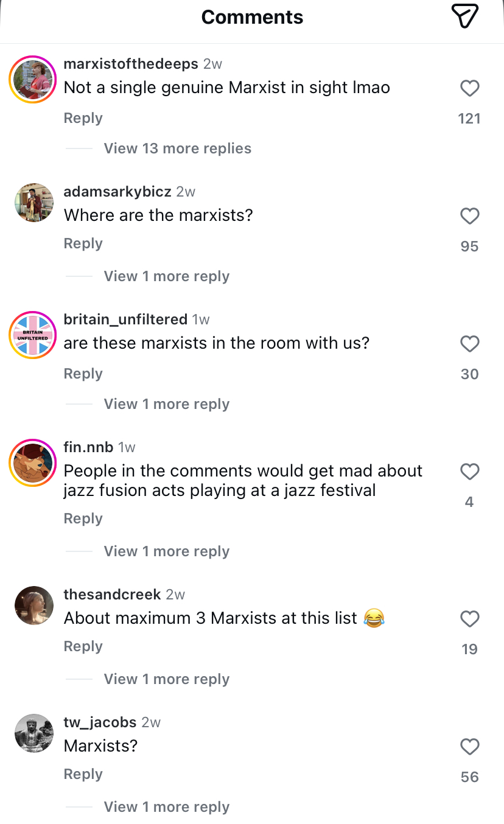Tap the share paper-plane icon

(466, 16)
